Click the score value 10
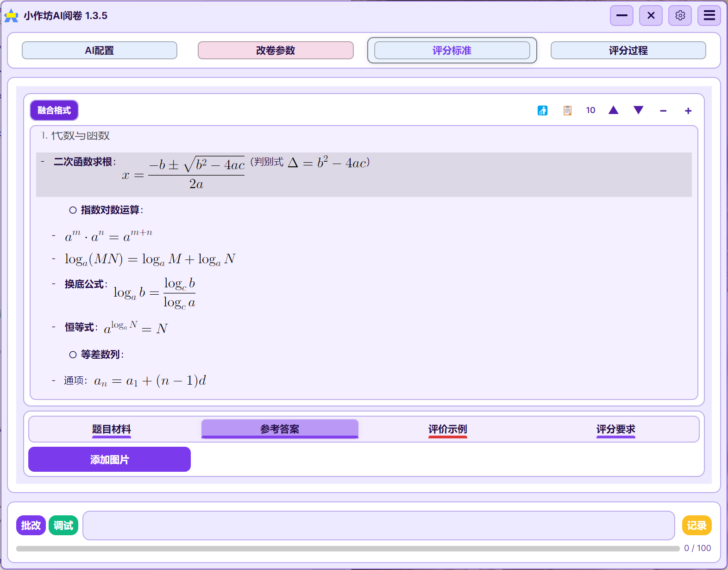Viewport: 728px width, 570px height. coord(590,110)
